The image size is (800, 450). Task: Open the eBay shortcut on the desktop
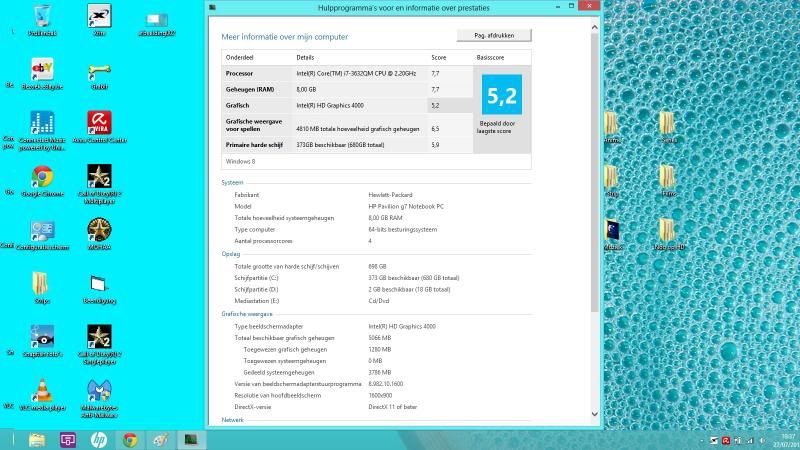tap(42, 73)
